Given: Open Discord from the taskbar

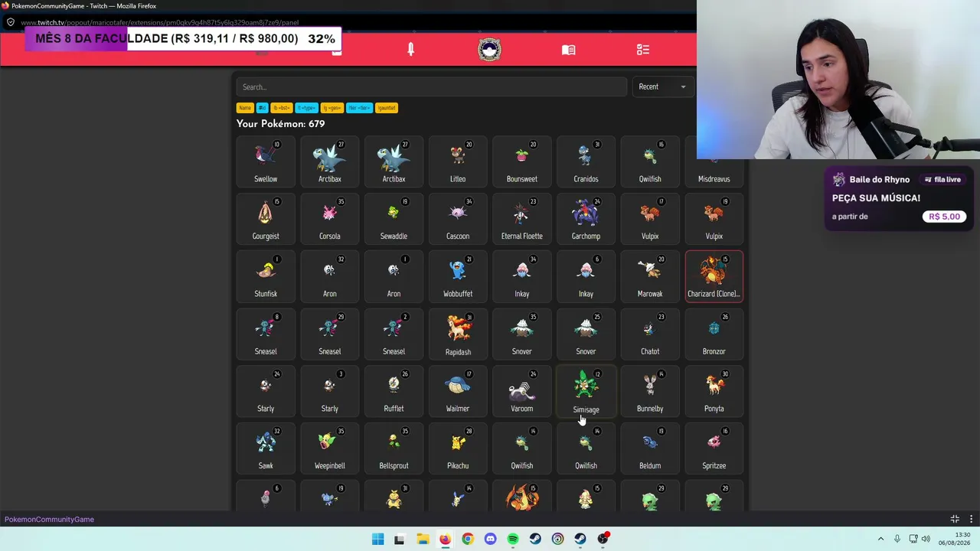Looking at the screenshot, I should coord(490,539).
